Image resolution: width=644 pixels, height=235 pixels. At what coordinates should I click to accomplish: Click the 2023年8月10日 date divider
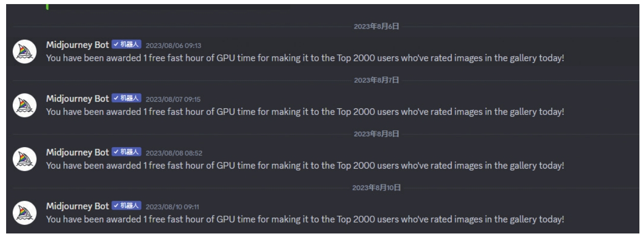coord(377,187)
